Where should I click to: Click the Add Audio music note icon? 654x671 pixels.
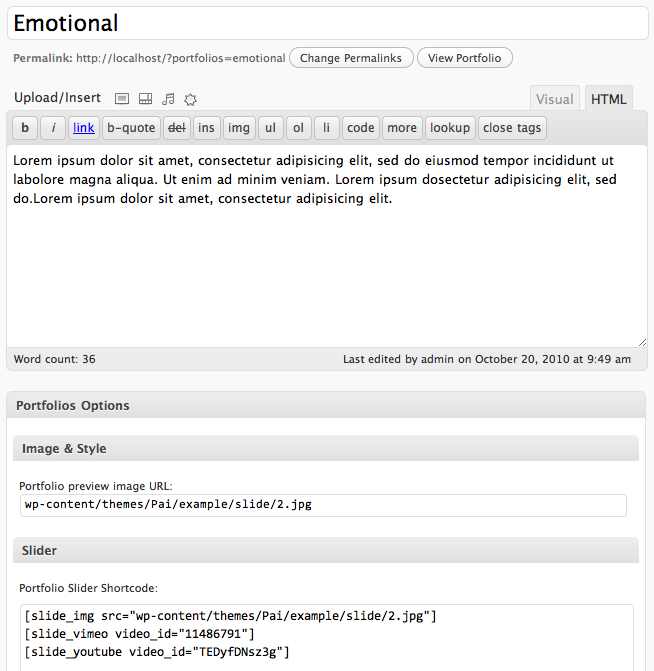[x=168, y=99]
